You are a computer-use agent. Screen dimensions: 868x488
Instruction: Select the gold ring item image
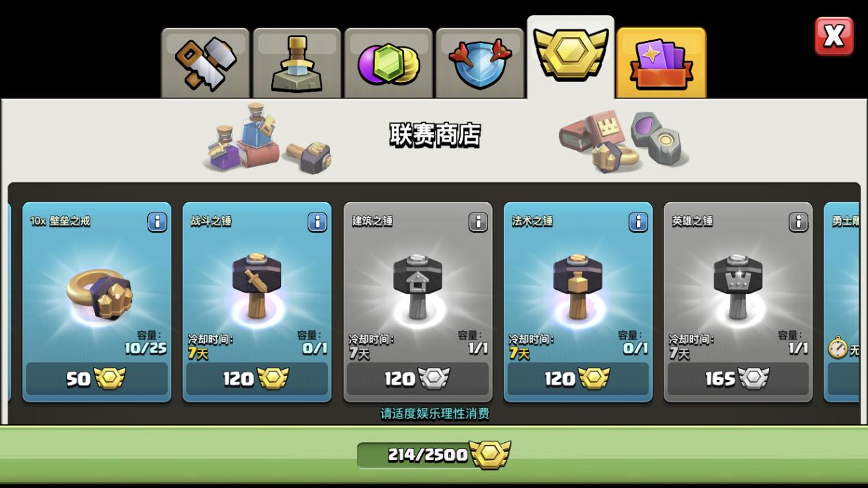100,294
